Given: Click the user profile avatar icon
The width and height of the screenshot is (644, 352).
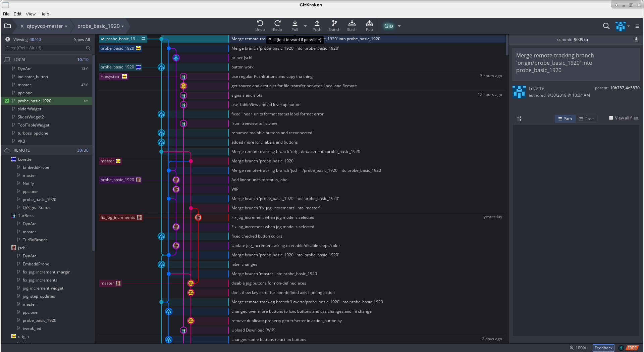Looking at the screenshot, I should click(620, 26).
